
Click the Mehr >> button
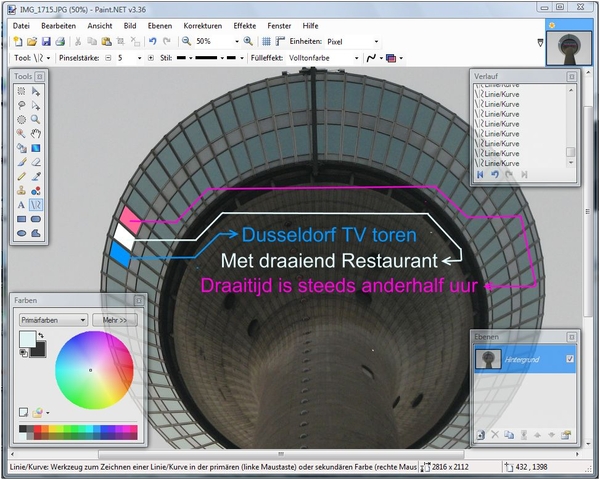pos(114,319)
